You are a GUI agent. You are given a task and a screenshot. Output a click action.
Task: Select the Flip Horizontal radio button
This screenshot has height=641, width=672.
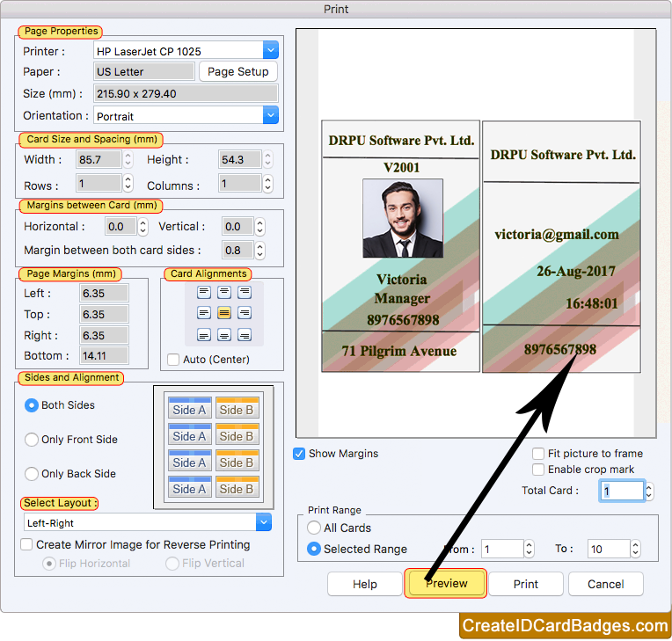click(49, 564)
